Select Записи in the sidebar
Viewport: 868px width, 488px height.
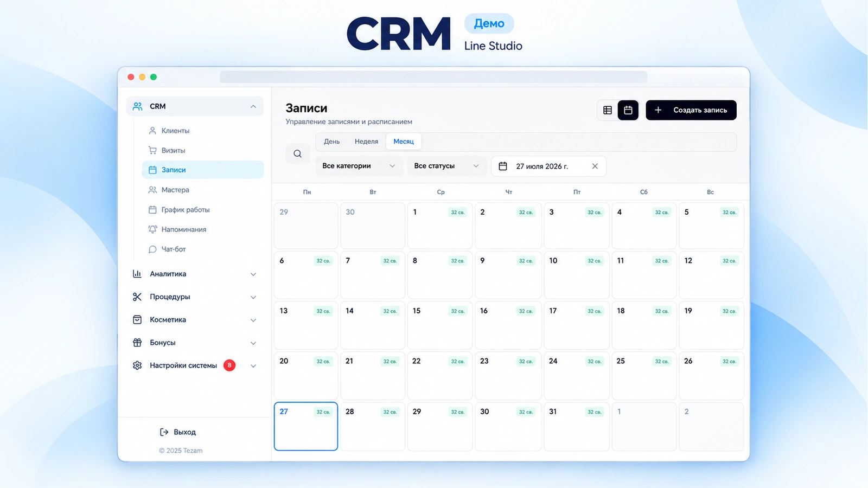tap(203, 170)
